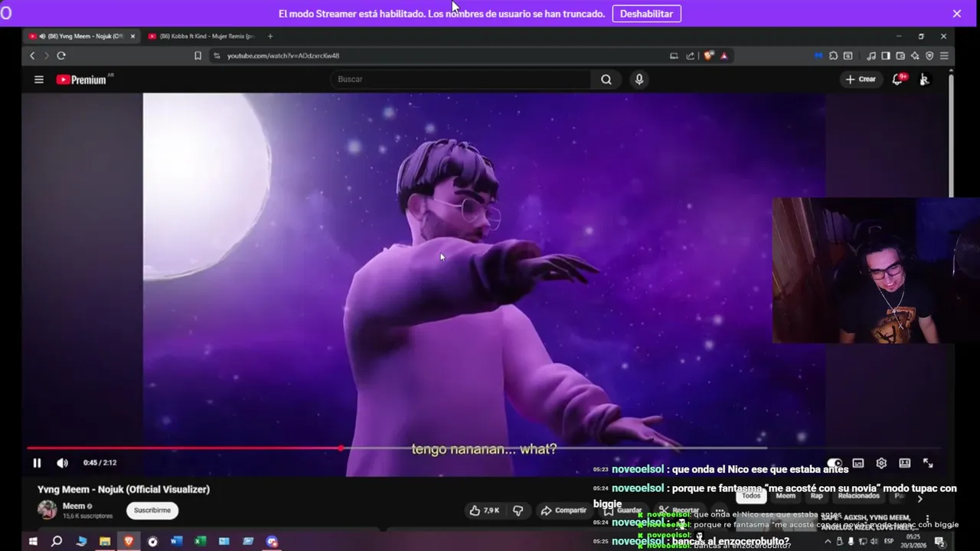The width and height of the screenshot is (980, 551).
Task: Disable Streamer mode with Deshabilitar
Action: click(646, 14)
